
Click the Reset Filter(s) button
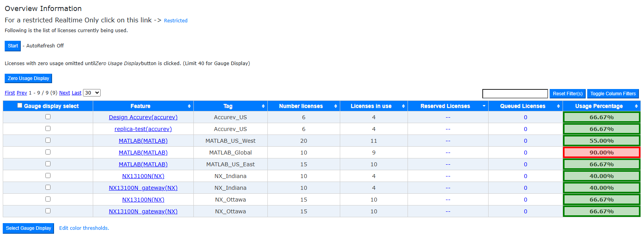click(x=568, y=94)
